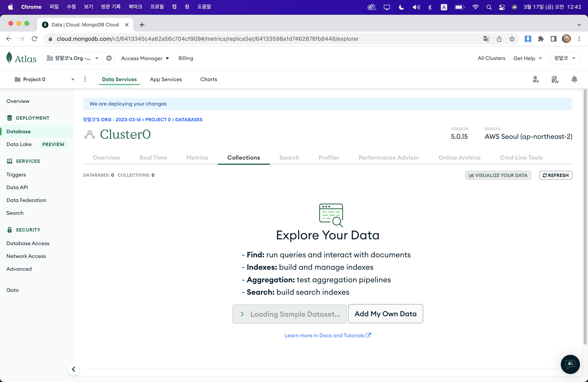Screen dimensions: 588x382
Task: Toggle the Do Not Disturb moon icon
Action: pyautogui.click(x=401, y=7)
